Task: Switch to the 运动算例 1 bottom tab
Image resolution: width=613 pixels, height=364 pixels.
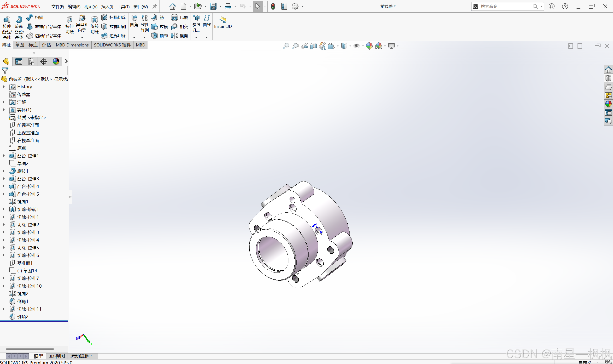Action: click(82, 356)
